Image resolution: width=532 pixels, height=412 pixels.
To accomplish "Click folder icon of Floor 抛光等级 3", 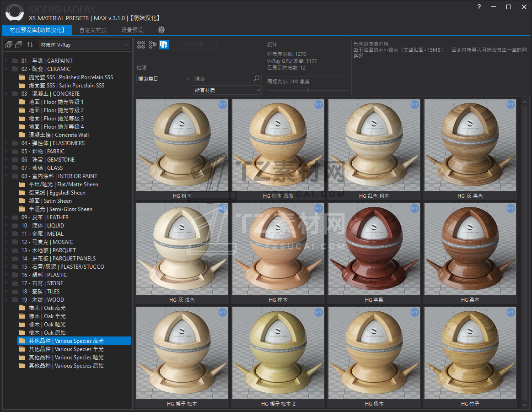I will (x=22, y=119).
